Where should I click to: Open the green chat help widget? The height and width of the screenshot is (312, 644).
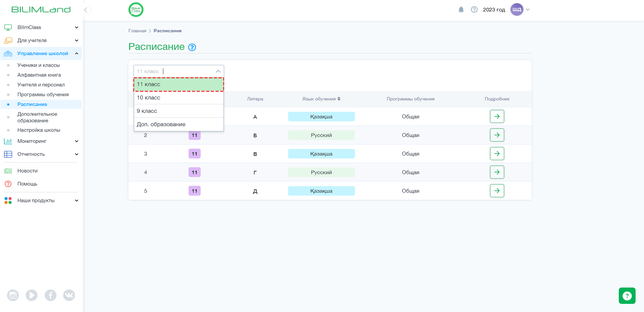[627, 296]
